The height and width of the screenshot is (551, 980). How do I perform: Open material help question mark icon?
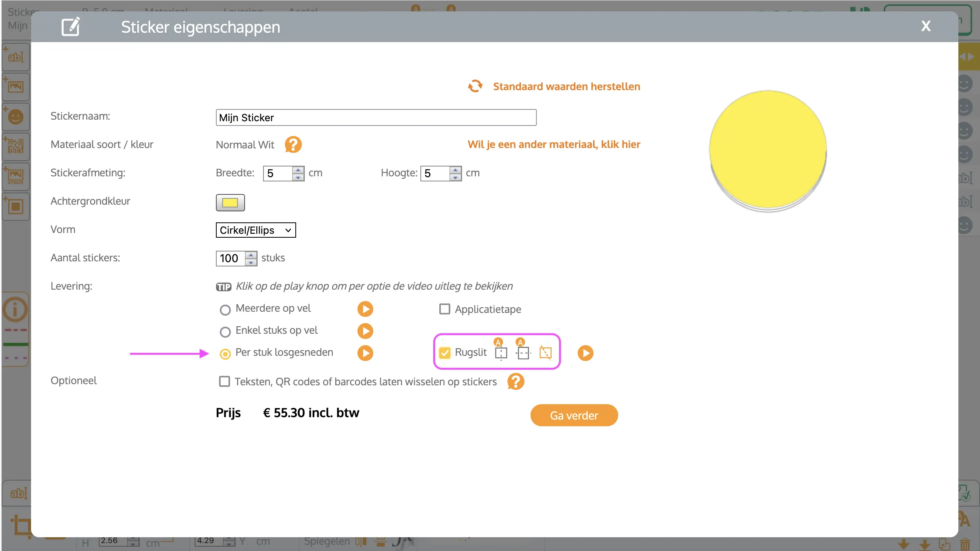(293, 144)
